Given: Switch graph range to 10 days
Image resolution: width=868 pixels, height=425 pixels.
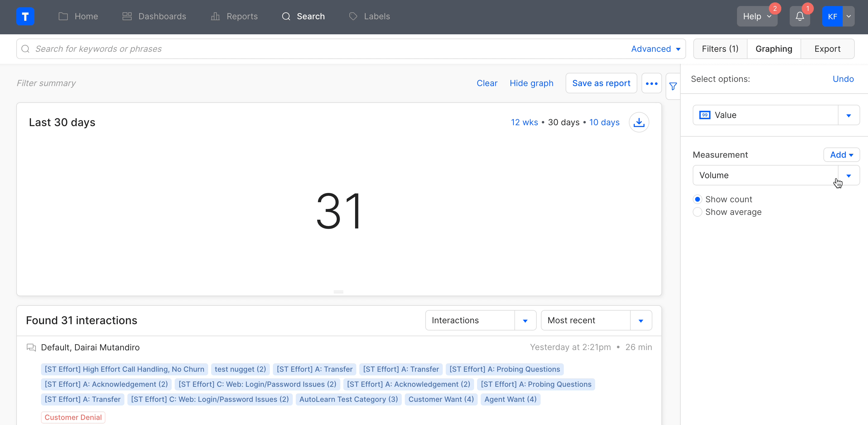Looking at the screenshot, I should click(x=604, y=122).
